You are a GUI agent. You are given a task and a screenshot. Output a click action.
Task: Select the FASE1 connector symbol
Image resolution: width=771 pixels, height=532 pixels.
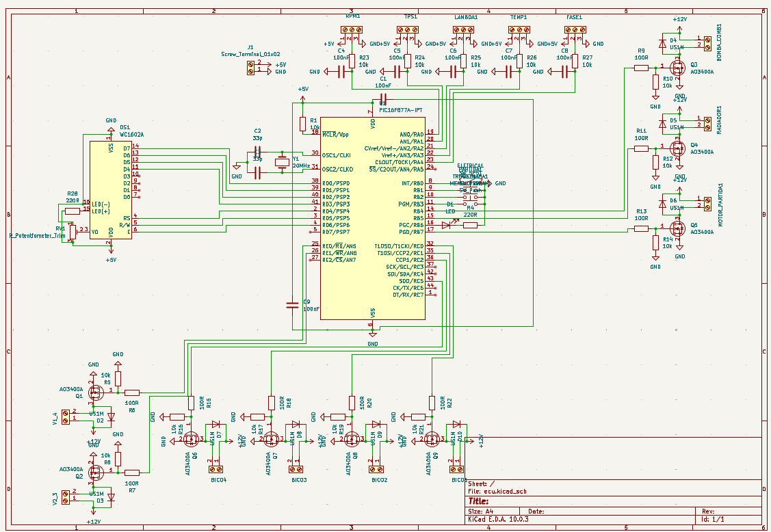click(575, 29)
